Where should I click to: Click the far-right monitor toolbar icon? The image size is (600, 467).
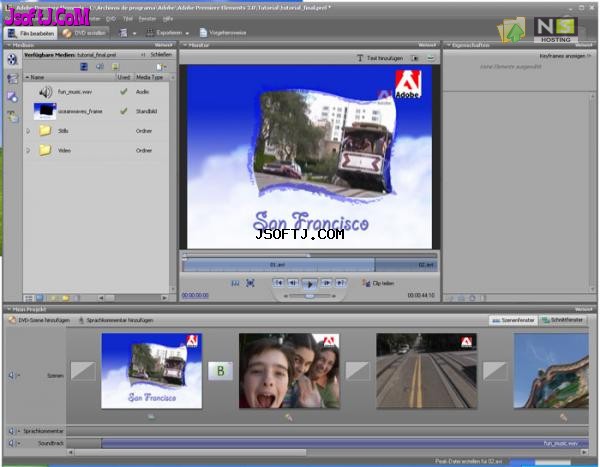click(431, 58)
